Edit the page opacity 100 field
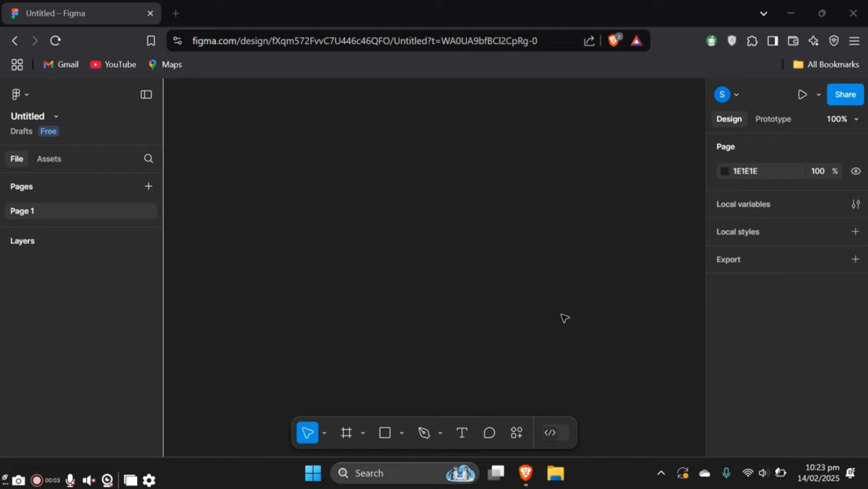Image resolution: width=868 pixels, height=489 pixels. [x=818, y=171]
